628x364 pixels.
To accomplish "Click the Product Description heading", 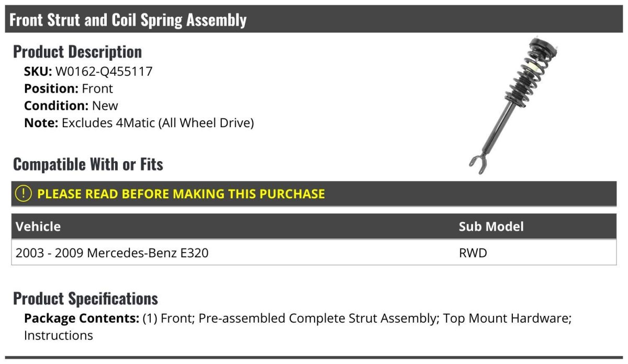I will (77, 51).
